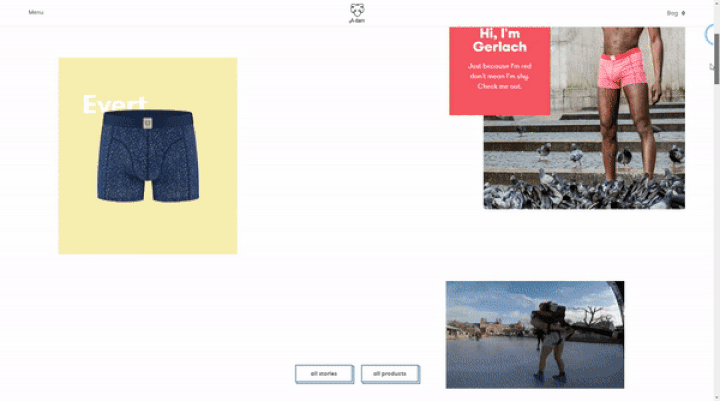Screen dimensions: 720x401
Task: Click the vertical scrollbar track below thumb
Action: [716, 239]
